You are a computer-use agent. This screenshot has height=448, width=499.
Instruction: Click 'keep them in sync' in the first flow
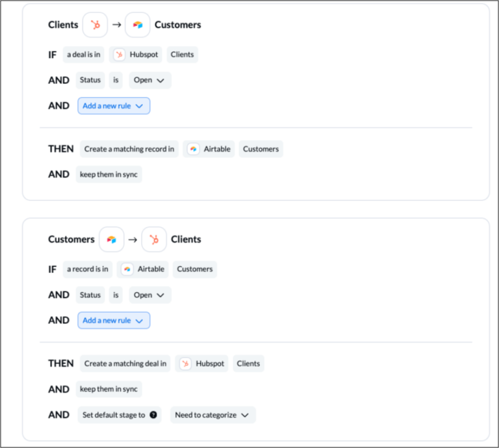tap(109, 174)
